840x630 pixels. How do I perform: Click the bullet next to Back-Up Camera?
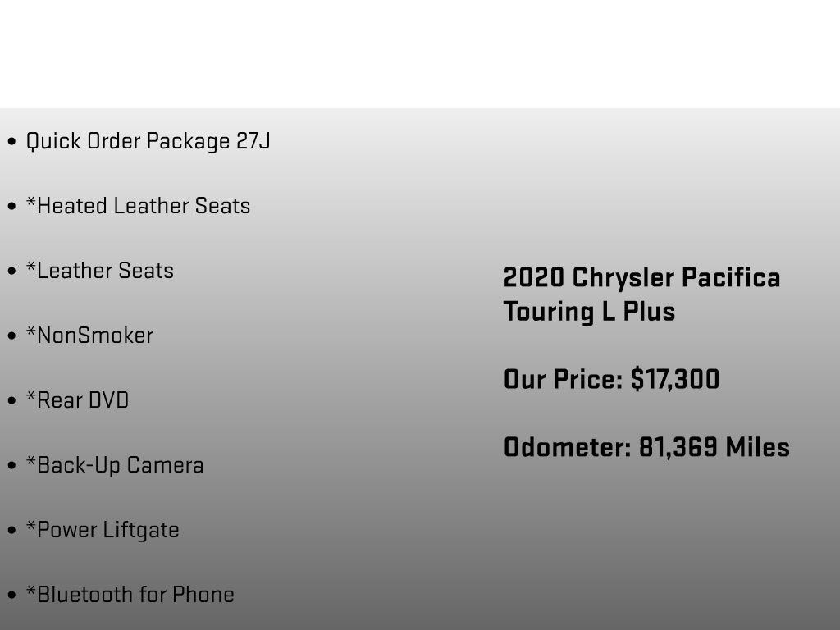11,466
